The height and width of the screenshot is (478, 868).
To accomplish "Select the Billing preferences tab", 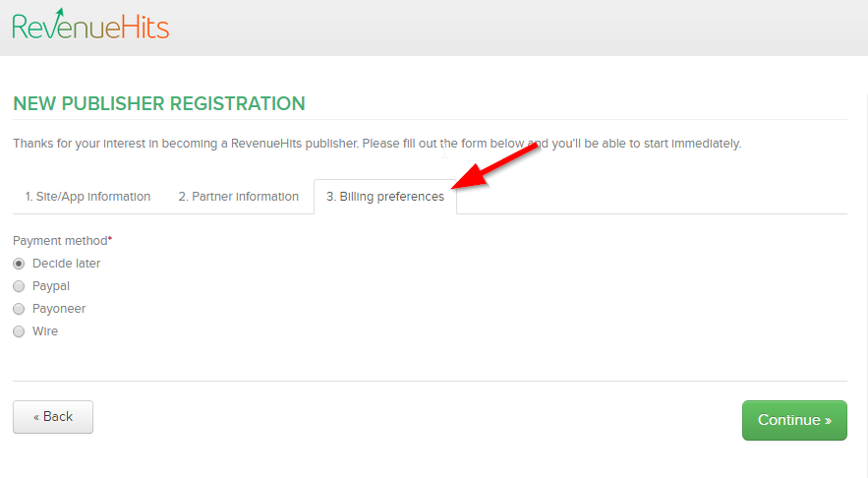I will pos(384,197).
